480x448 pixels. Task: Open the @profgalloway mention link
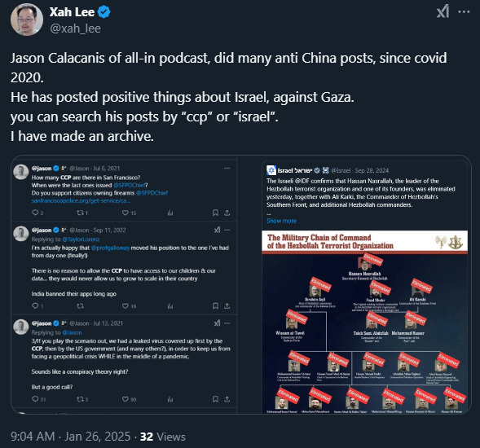[x=110, y=248]
